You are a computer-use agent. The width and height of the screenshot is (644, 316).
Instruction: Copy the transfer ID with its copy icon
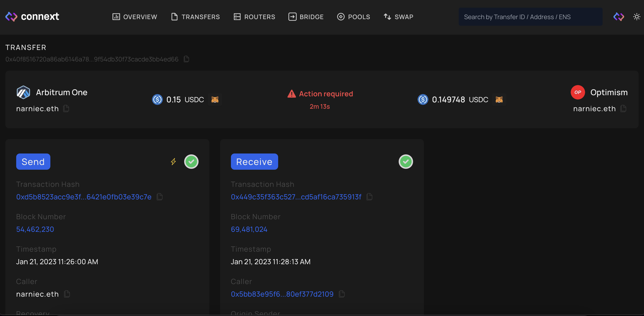[186, 59]
